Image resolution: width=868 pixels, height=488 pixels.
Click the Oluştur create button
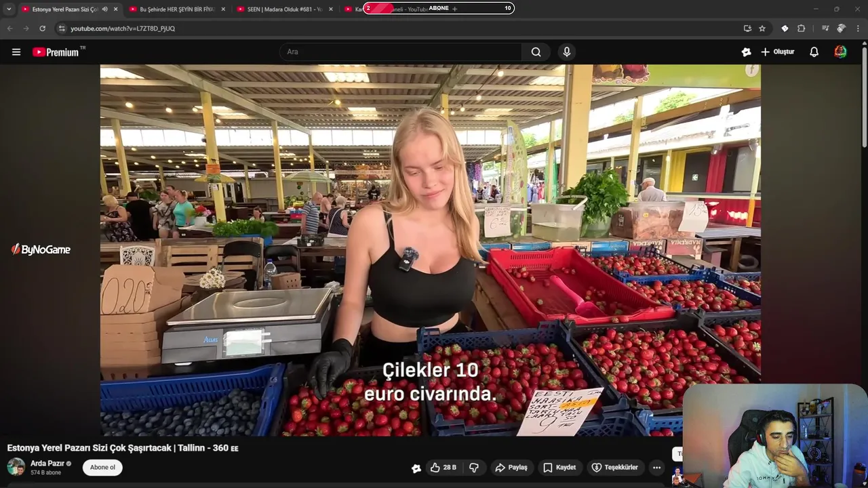point(777,52)
